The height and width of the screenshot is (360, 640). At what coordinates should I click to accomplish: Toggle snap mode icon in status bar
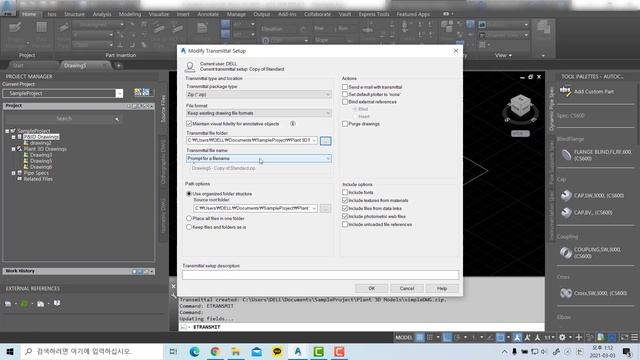pos(430,337)
